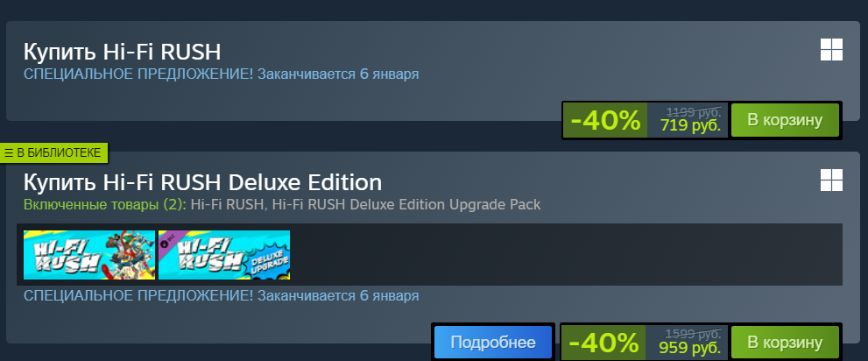Screen dimensions: 868x361
Task: Click the -40% discount tag on Hi-Fi RUSH
Action: (x=605, y=120)
